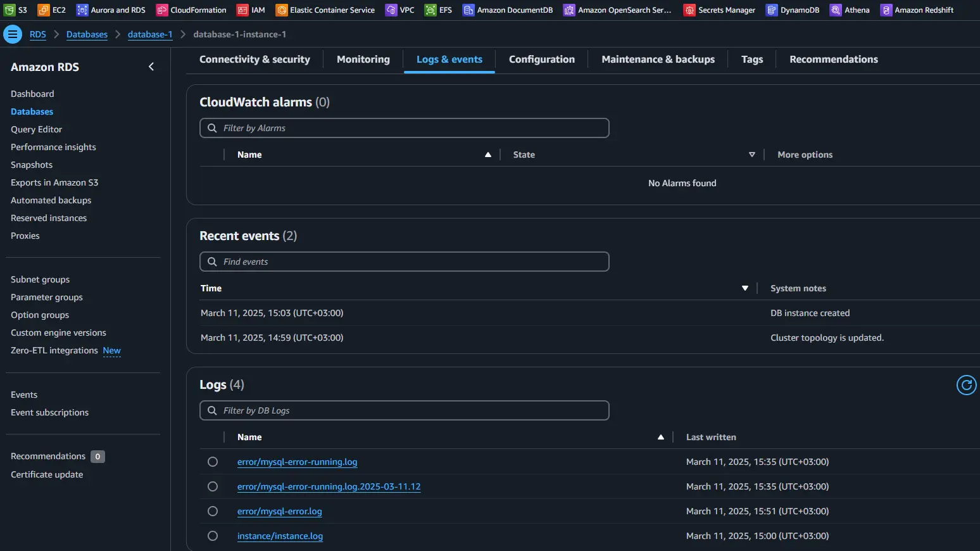Open the DynamoDB shortcut icon
This screenshot has height=551, width=980.
(x=772, y=10)
